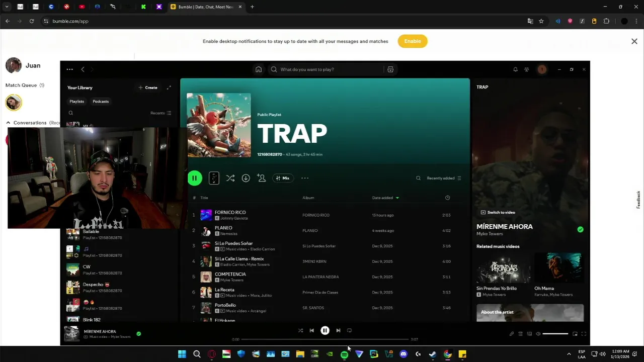Mute Spotify volume
This screenshot has width=644, height=362.
[538, 334]
